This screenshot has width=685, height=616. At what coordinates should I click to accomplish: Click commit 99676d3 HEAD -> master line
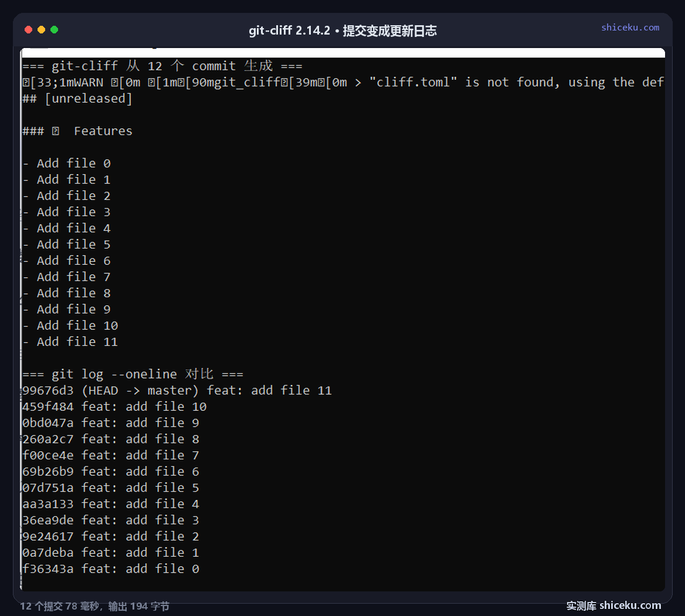(177, 390)
